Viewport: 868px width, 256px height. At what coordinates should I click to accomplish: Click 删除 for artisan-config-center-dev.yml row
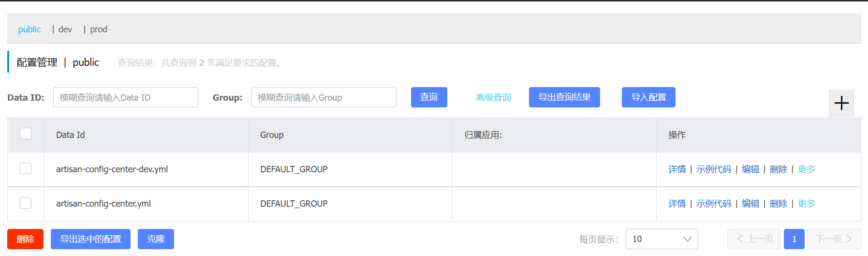click(779, 169)
